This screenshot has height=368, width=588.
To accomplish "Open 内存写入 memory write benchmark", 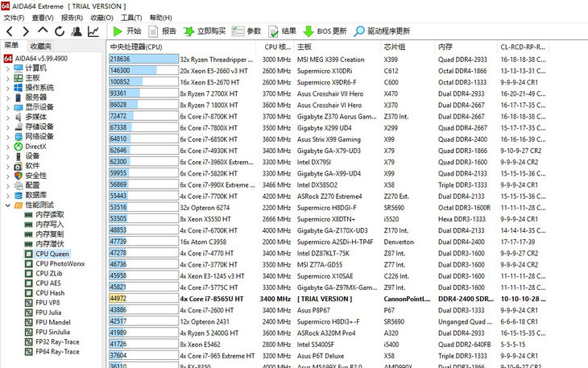I will click(x=44, y=225).
